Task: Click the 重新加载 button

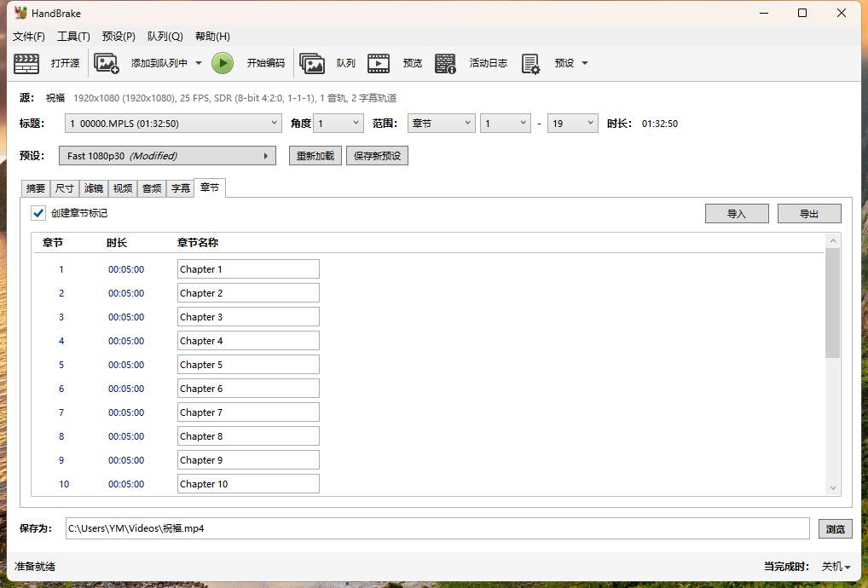Action: pyautogui.click(x=315, y=156)
